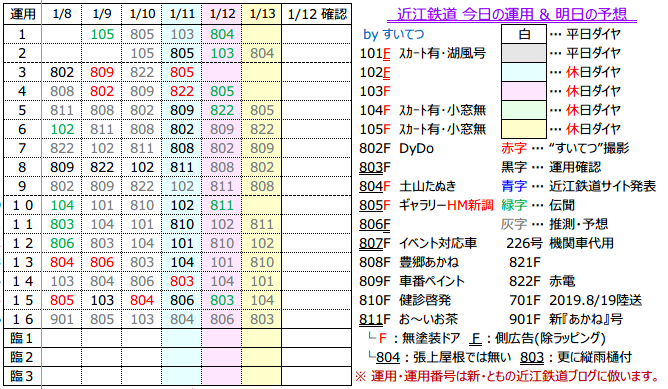Click red 803 in row 14 under 1/11
This screenshot has height=389, width=668.
tap(182, 281)
